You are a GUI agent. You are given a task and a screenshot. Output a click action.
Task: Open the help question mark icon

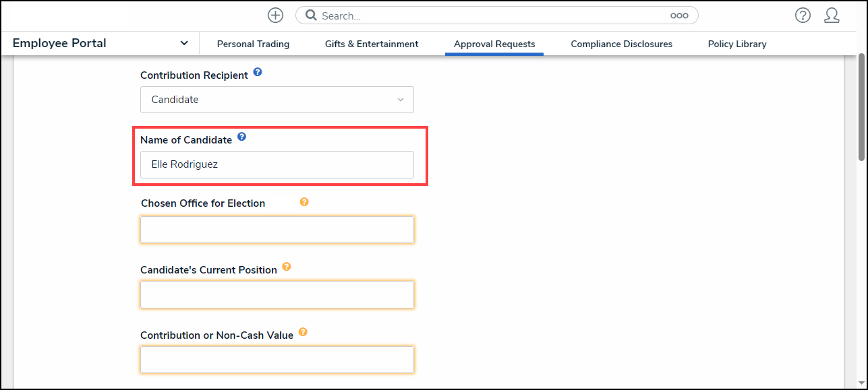pyautogui.click(x=803, y=15)
